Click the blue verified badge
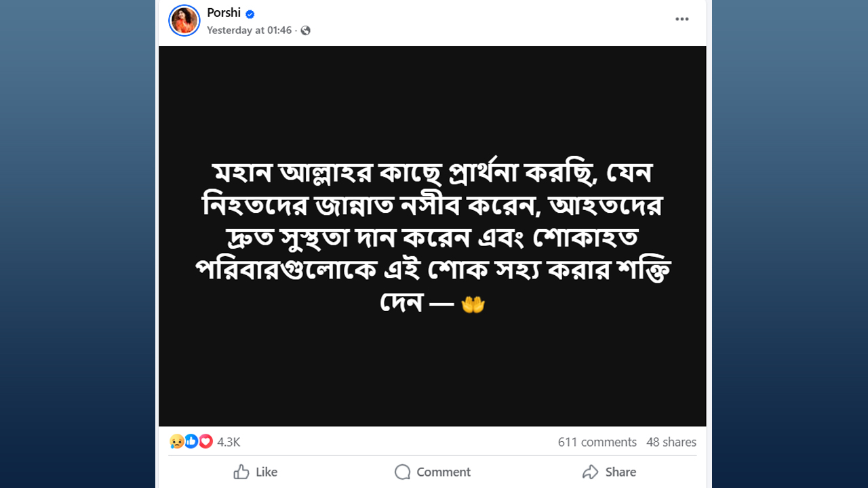Screen dimensions: 868x488 pos(250,14)
